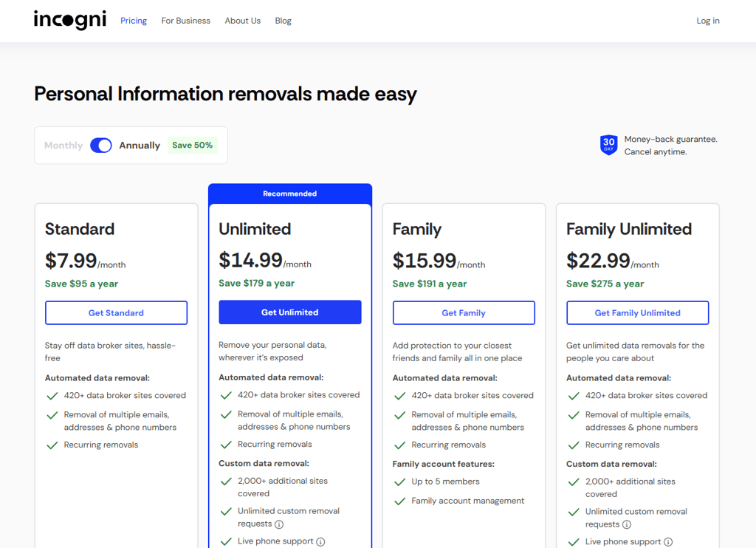Screen dimensions: 756x548
Task: Click 'Family account management' feature
Action: tap(467, 501)
